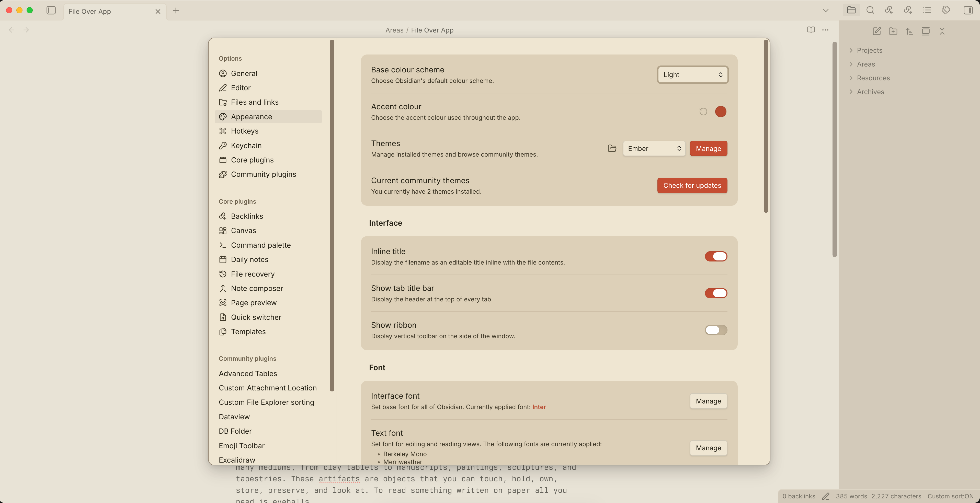This screenshot has height=503, width=980.
Task: Open the tab list dropdown chevron
Action: click(x=826, y=10)
